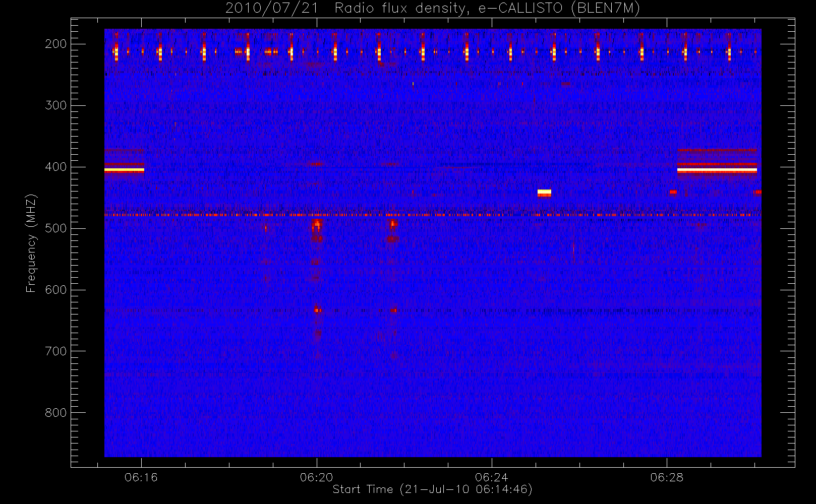
Task: Click the bright 405 MHz band at plot start
Action: 124,170
